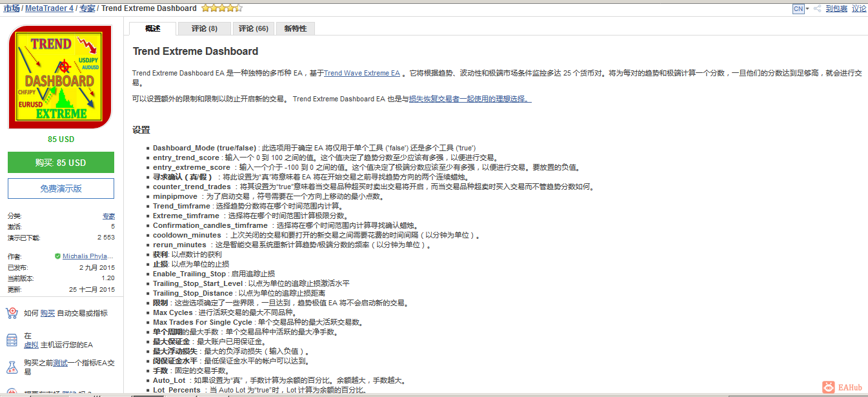868x397 pixels.
Task: Click the minpipmove setting line
Action: [269, 197]
